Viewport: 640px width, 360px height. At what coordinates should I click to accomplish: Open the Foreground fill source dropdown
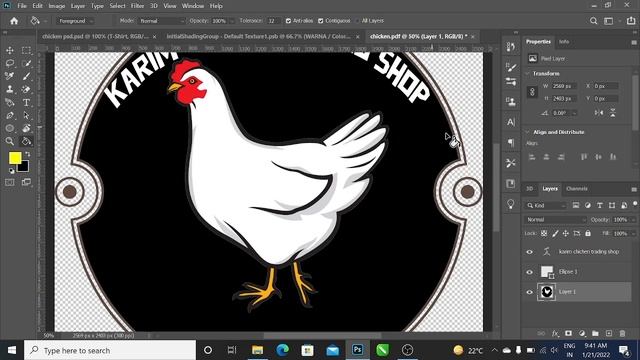click(x=75, y=21)
